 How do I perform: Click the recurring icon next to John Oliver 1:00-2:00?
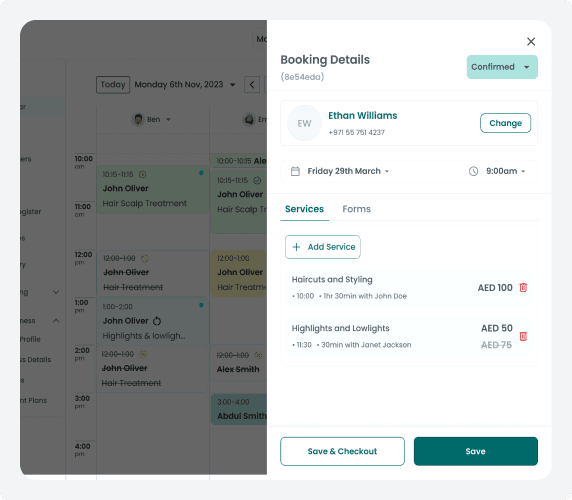157,321
